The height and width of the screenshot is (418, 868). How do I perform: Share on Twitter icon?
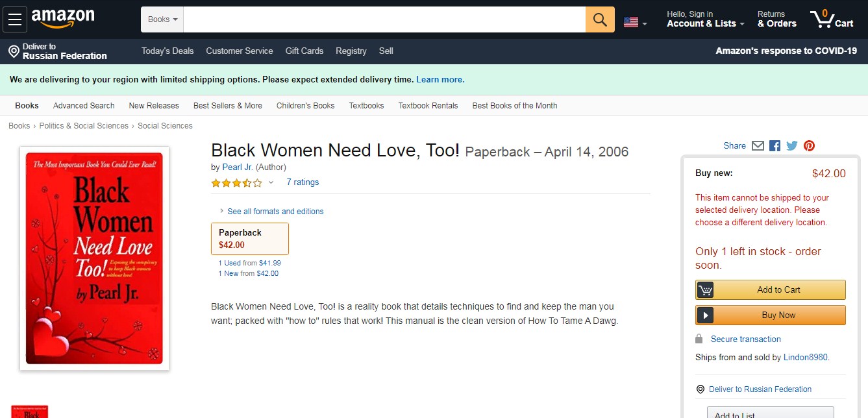coord(791,146)
